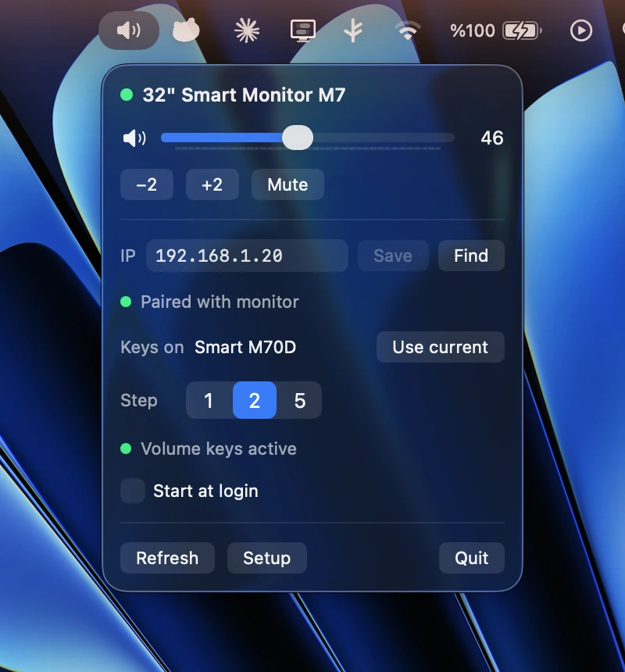Open the Wi-Fi menu bar icon
This screenshot has width=625, height=672.
pyautogui.click(x=407, y=30)
